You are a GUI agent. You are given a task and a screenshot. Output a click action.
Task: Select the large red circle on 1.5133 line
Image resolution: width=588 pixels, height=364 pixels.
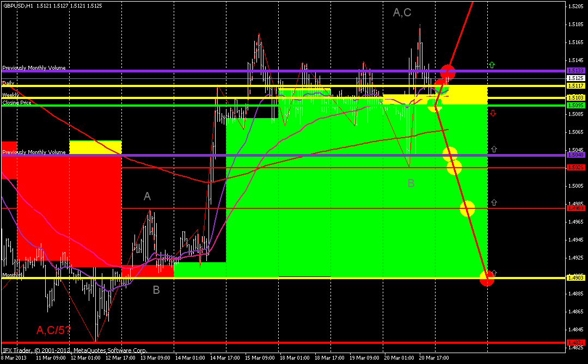point(448,72)
